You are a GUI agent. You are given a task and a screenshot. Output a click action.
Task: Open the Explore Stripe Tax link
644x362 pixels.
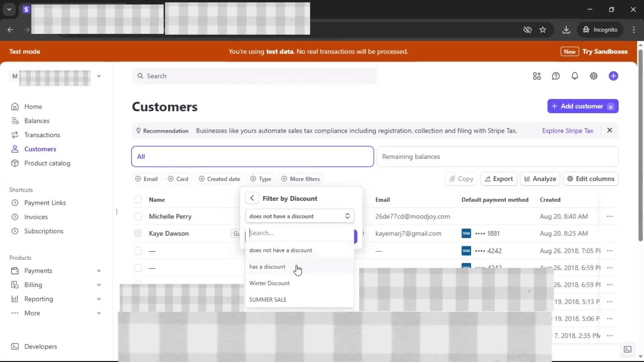(x=568, y=131)
